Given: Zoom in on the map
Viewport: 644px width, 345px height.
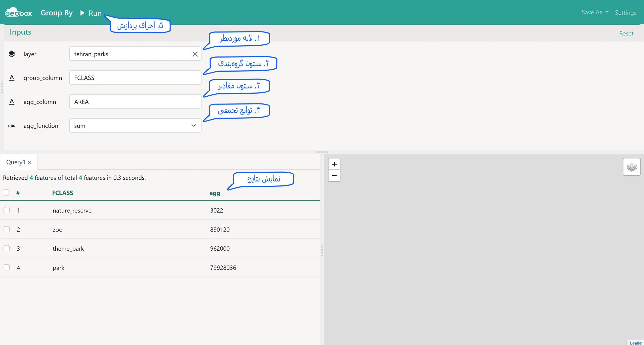Looking at the screenshot, I should (334, 164).
